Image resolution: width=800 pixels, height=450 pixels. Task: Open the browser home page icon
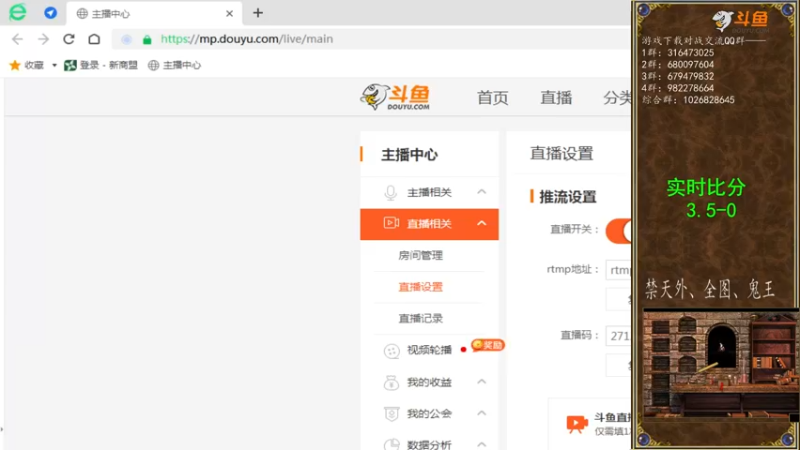pos(94,39)
